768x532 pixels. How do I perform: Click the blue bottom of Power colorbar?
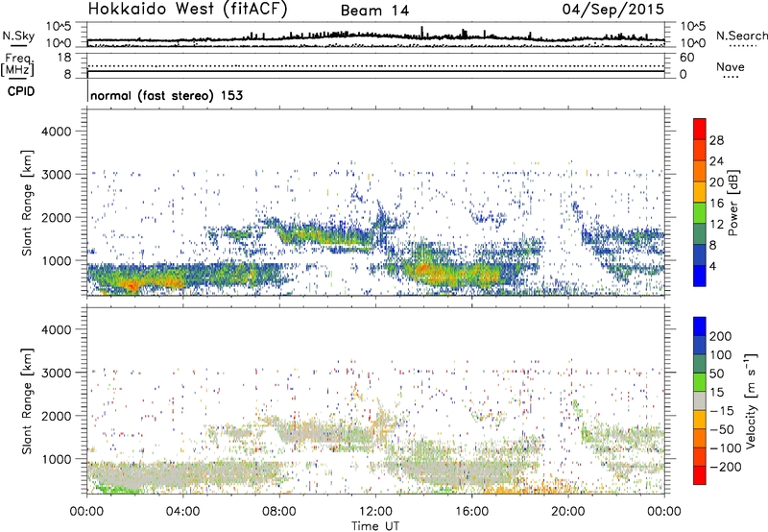pos(700,276)
